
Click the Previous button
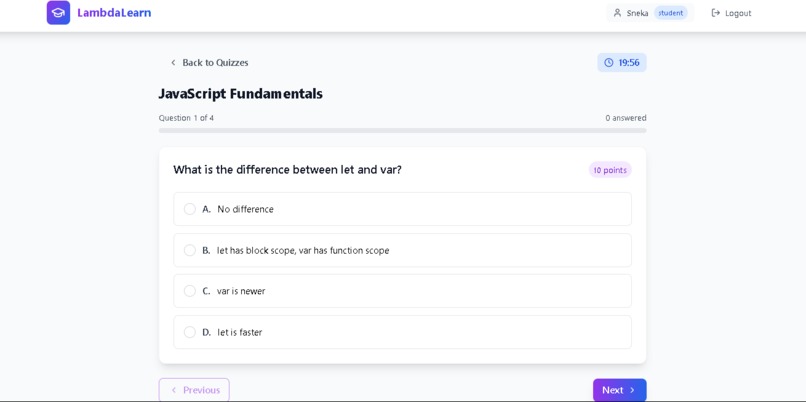click(194, 390)
